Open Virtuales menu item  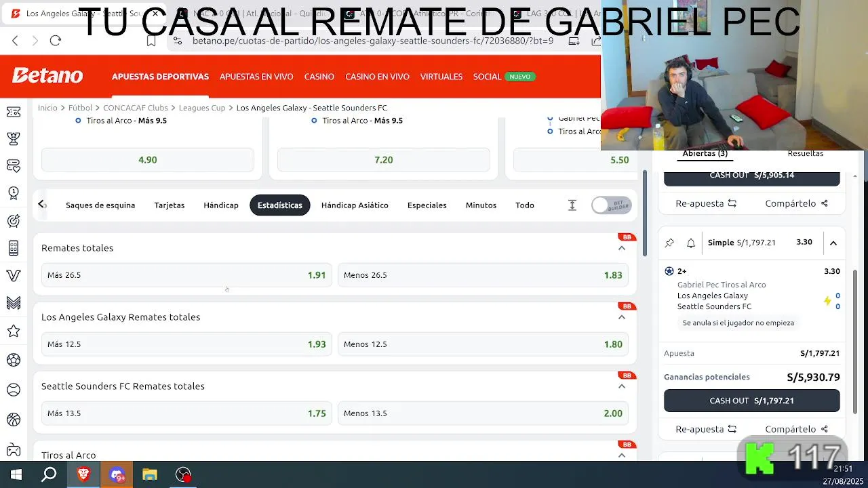point(441,77)
